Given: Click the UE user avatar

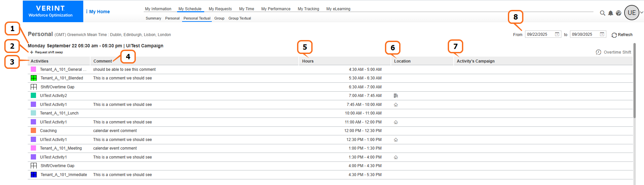Looking at the screenshot, I should coord(631,13).
